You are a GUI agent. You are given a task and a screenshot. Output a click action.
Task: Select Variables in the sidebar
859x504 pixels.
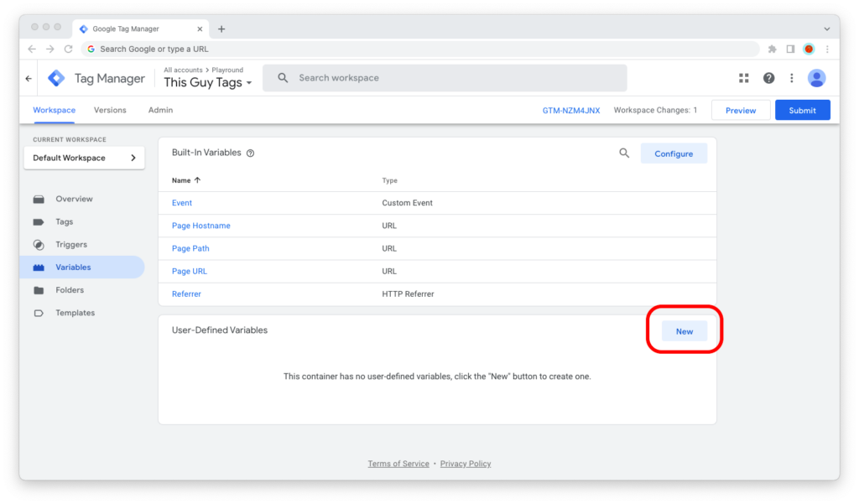click(82, 268)
